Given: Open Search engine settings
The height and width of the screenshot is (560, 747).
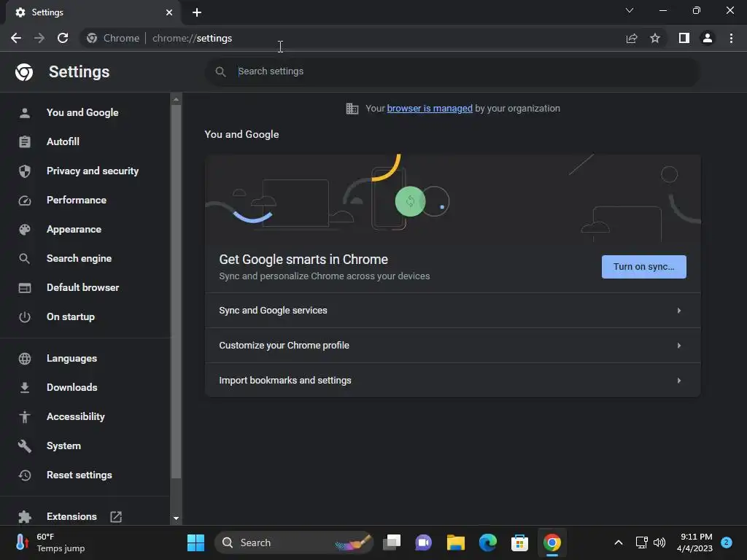Looking at the screenshot, I should (x=79, y=259).
